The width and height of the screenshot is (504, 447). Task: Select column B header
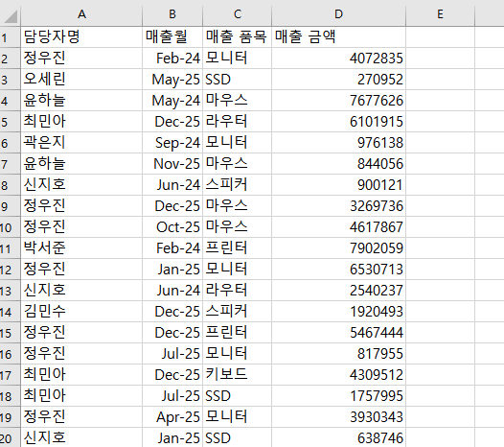pyautogui.click(x=172, y=14)
